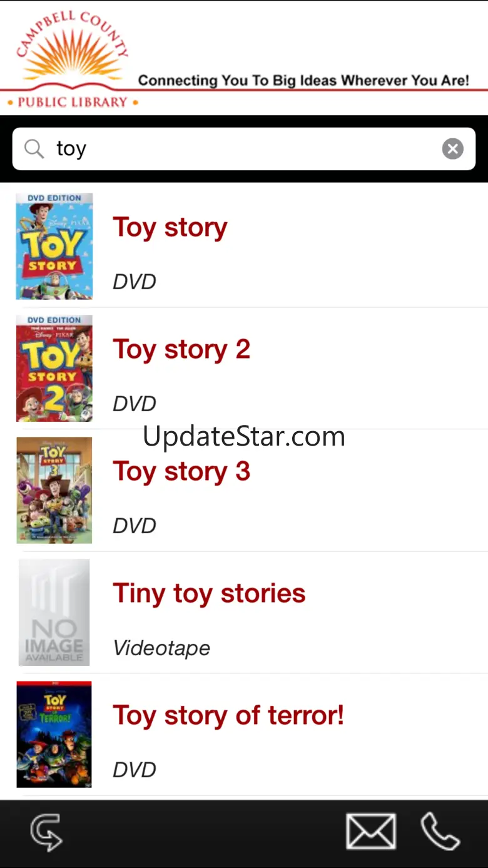Screen dimensions: 488x868
Task: Choose the "Tiny toy stories" result
Action: pyautogui.click(x=209, y=593)
